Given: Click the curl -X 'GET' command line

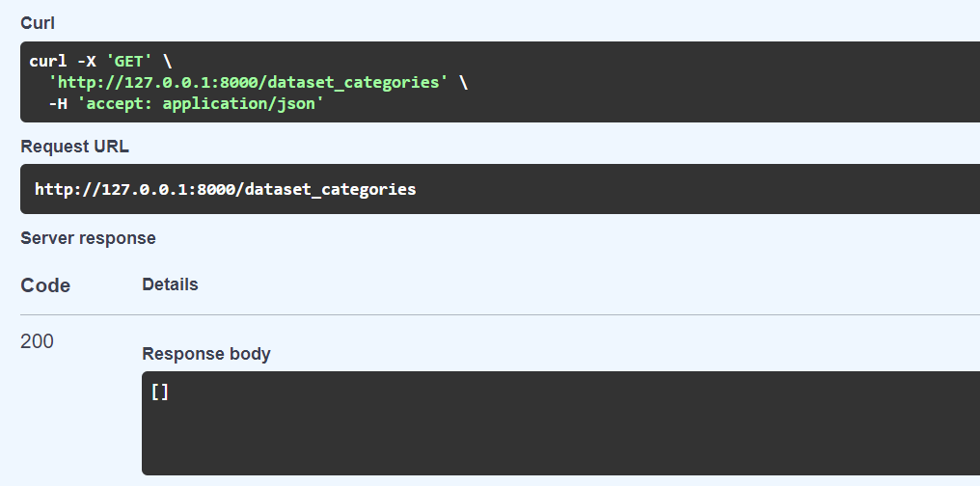Looking at the screenshot, I should 100,61.
